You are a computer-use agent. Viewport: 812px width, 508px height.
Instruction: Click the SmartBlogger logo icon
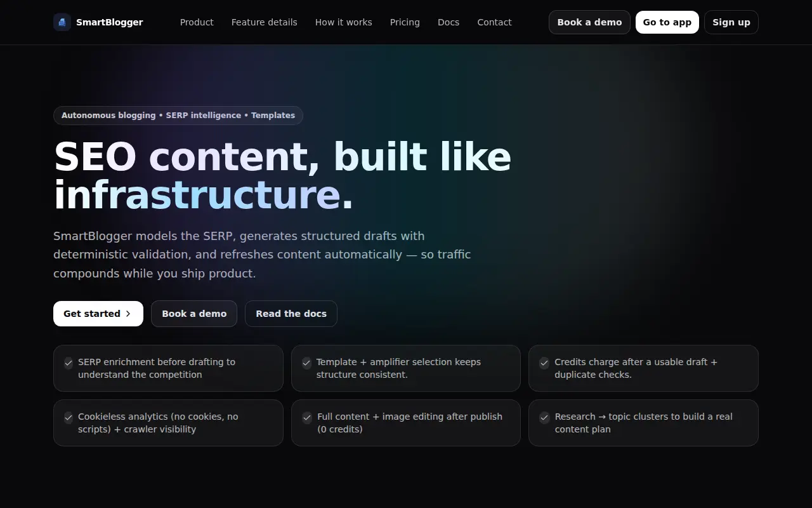tap(62, 22)
